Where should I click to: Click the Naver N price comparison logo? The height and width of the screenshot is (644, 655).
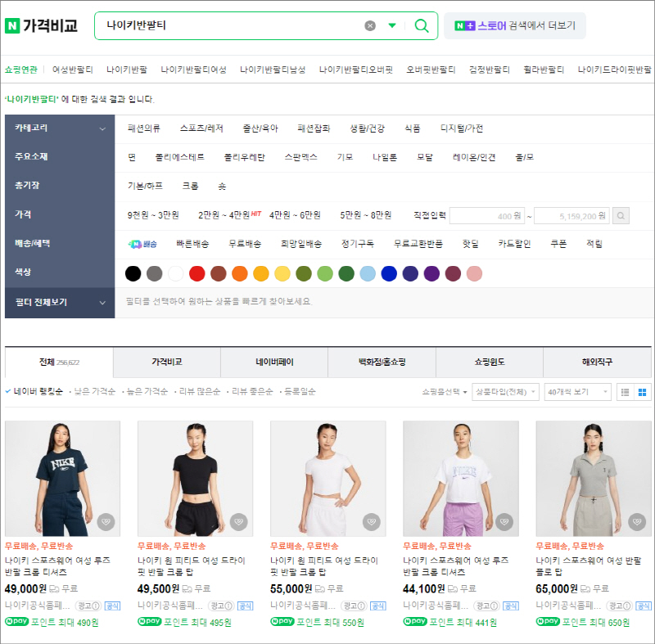pyautogui.click(x=41, y=25)
